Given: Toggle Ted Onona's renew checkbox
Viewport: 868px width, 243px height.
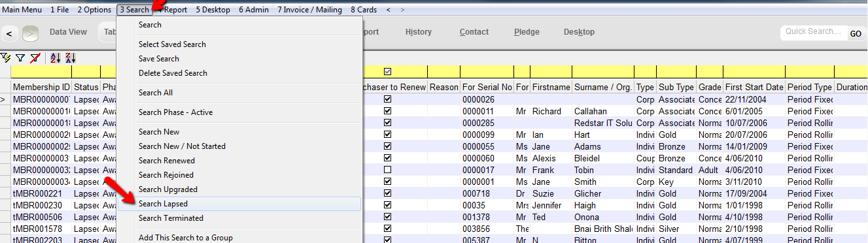Looking at the screenshot, I should (x=388, y=217).
